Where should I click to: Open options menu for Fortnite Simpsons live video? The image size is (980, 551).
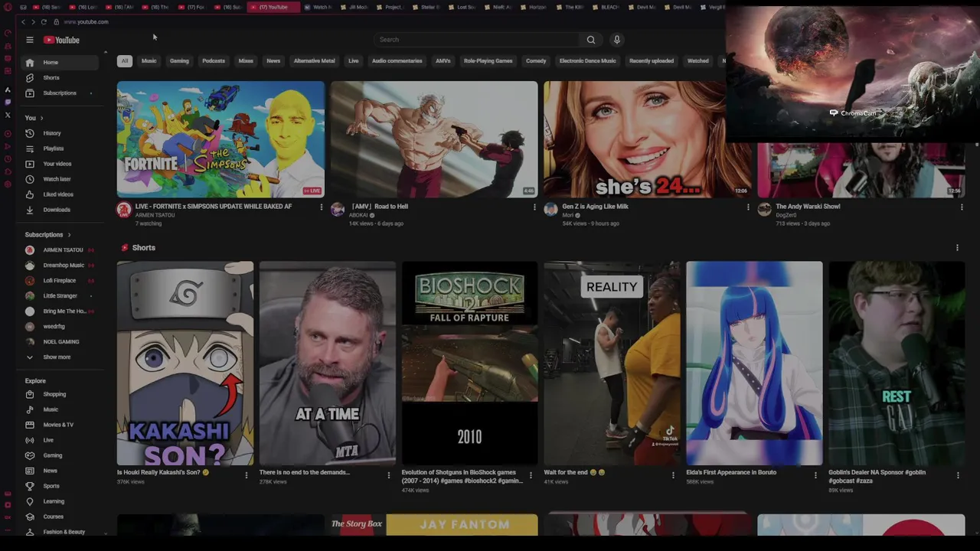(x=321, y=207)
